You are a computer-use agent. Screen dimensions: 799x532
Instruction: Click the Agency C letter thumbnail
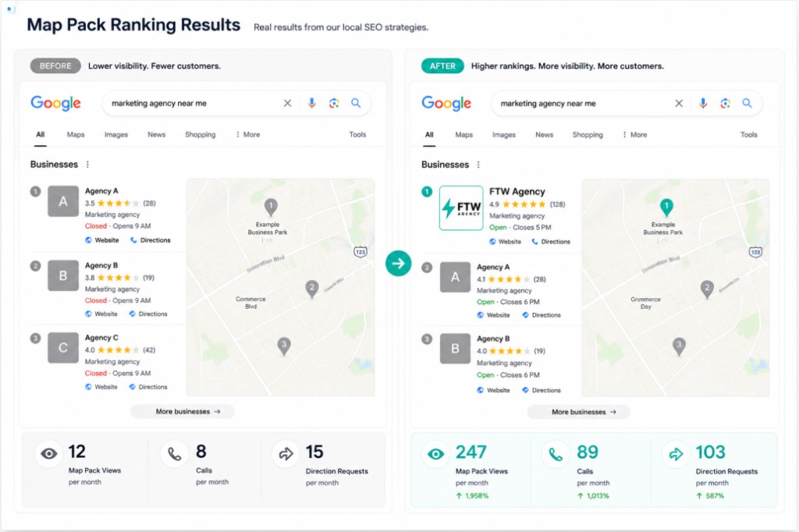63,348
